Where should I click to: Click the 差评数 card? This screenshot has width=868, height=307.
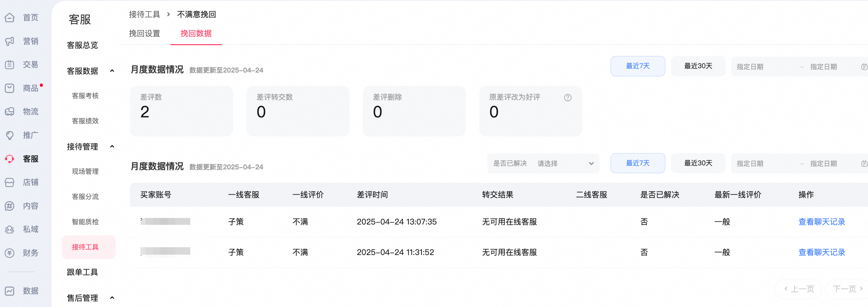pos(181,111)
